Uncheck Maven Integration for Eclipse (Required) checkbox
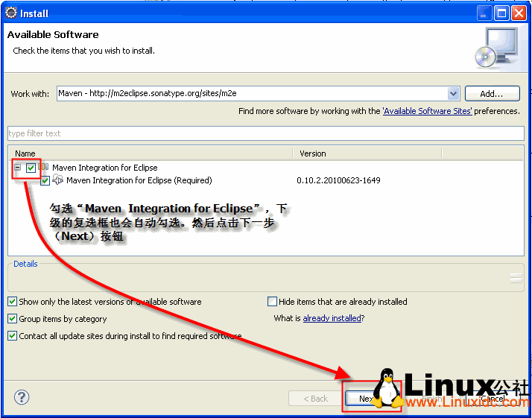The width and height of the screenshot is (532, 418). click(45, 180)
